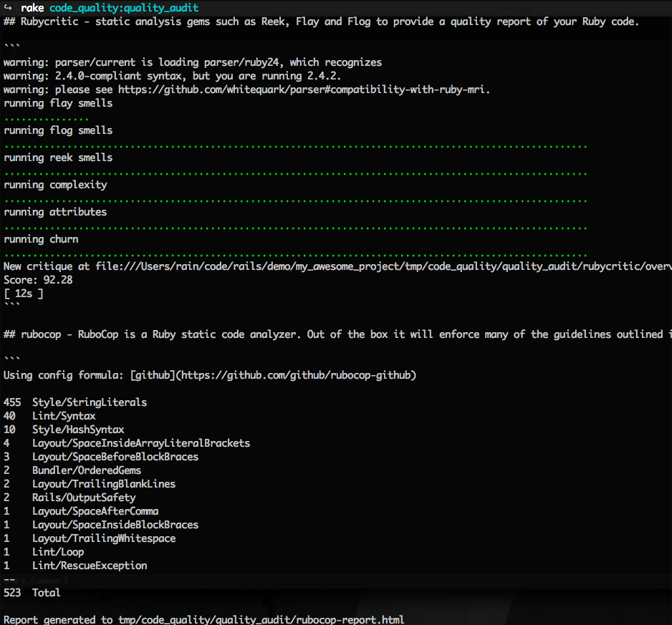672x625 pixels.
Task: Click the '## rubocop' heading line
Action: click(x=337, y=334)
